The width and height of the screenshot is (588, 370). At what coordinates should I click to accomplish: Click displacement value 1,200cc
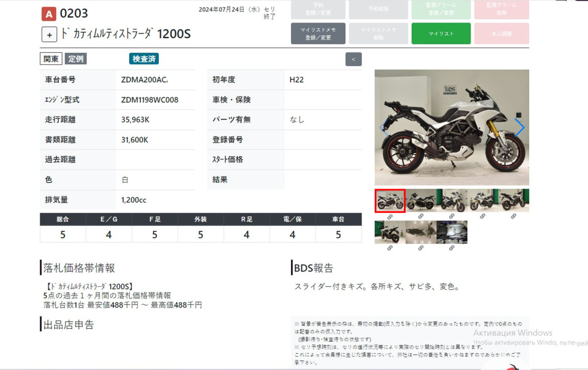point(133,200)
